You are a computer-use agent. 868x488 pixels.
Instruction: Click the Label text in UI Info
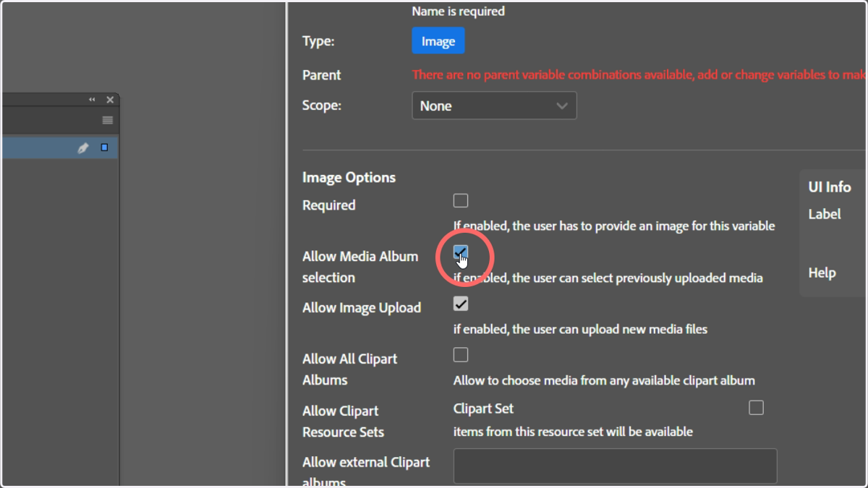point(825,214)
